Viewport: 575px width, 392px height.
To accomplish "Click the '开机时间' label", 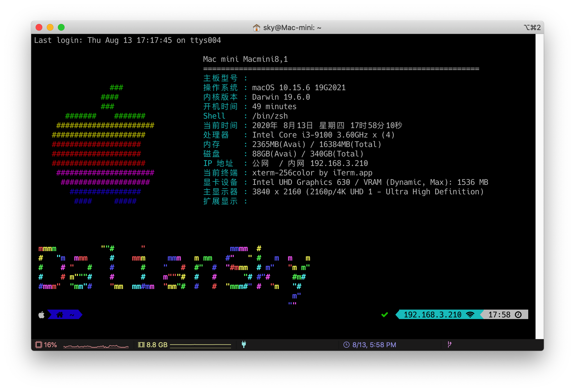I will (220, 107).
